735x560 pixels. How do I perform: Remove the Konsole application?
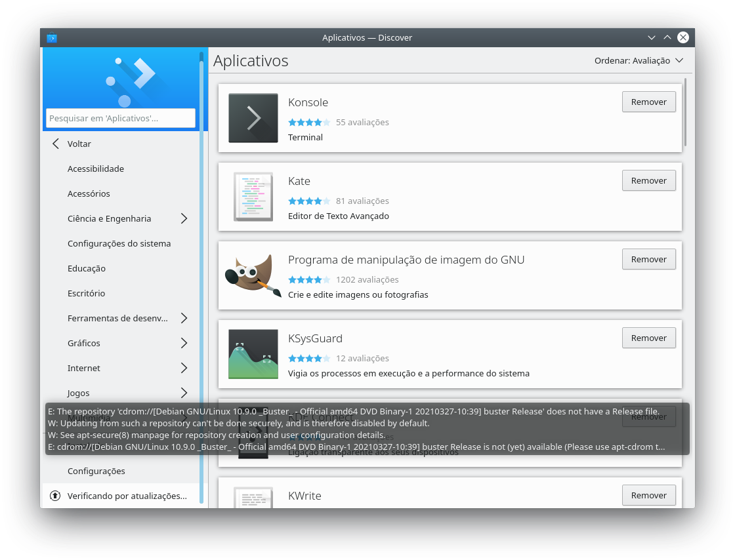pyautogui.click(x=649, y=102)
